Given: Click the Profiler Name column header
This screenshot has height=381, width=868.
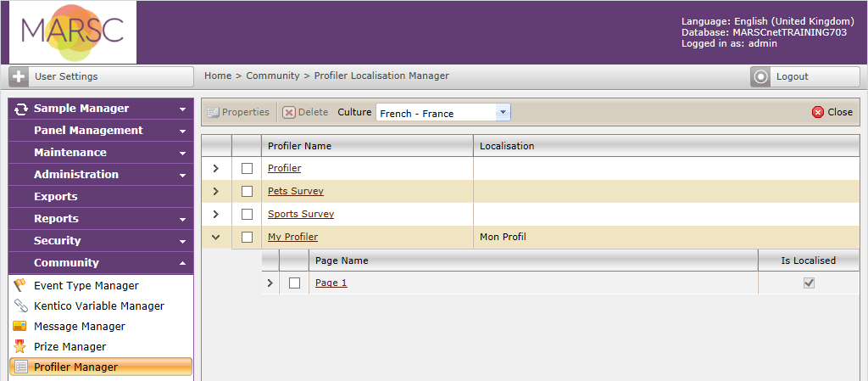Looking at the screenshot, I should click(368, 146).
